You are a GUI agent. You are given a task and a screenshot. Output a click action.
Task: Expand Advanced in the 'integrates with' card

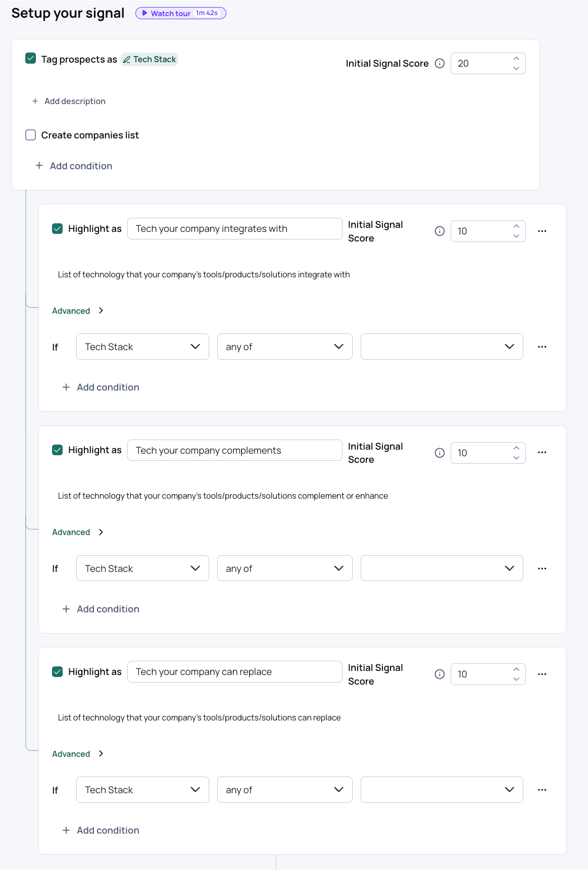tap(78, 311)
